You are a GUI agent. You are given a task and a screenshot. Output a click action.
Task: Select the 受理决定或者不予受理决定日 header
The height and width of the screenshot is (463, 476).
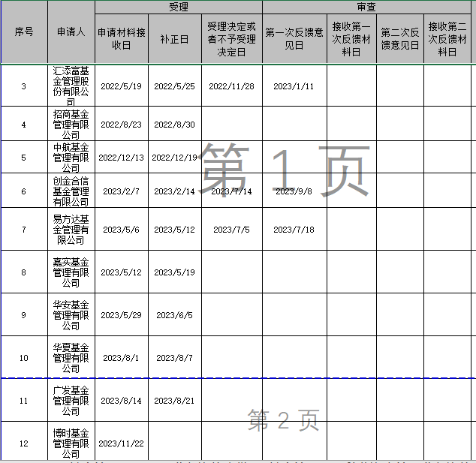pos(232,39)
